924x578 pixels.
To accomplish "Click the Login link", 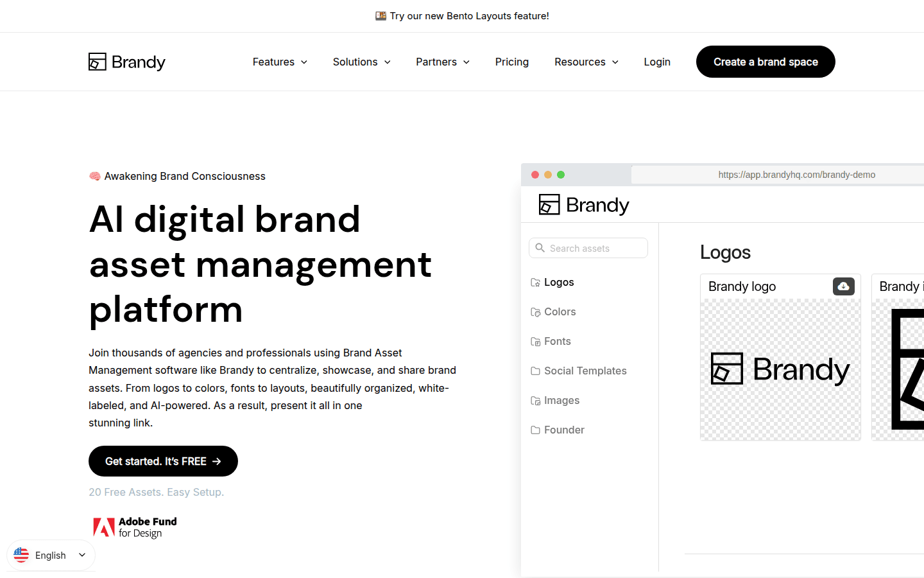I will [657, 62].
